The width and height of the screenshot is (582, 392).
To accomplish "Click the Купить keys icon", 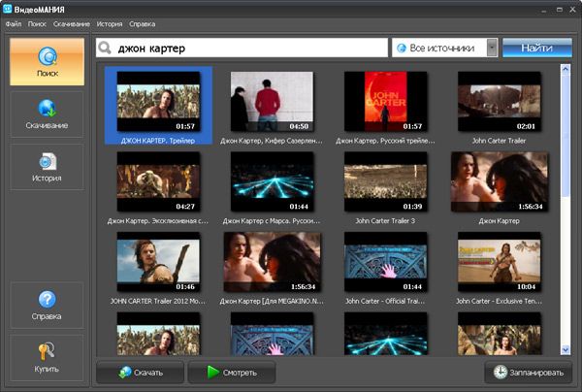I will (x=47, y=353).
